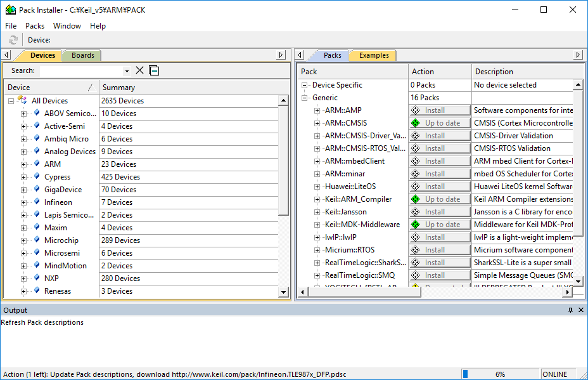Click the GigaDevice vendor icon

pos(37,189)
